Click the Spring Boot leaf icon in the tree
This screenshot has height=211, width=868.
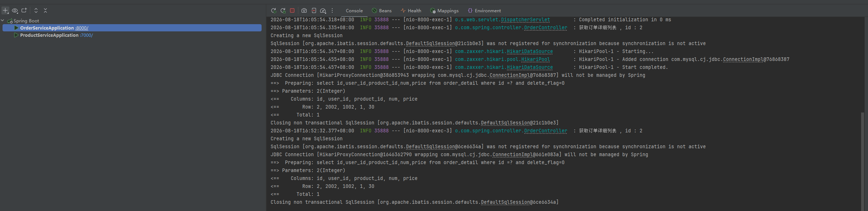(10, 21)
